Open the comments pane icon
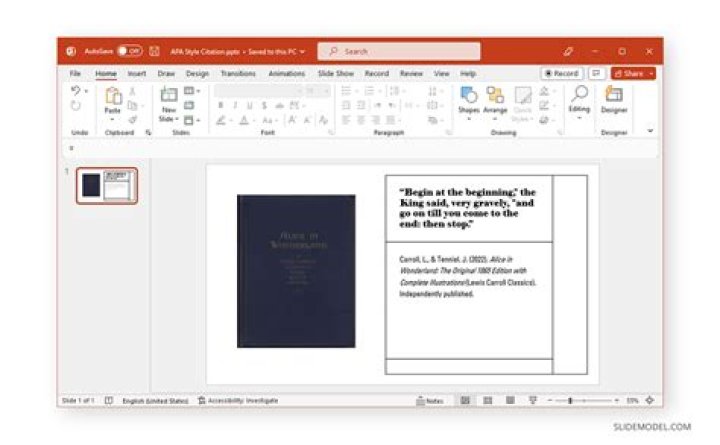 pos(597,73)
